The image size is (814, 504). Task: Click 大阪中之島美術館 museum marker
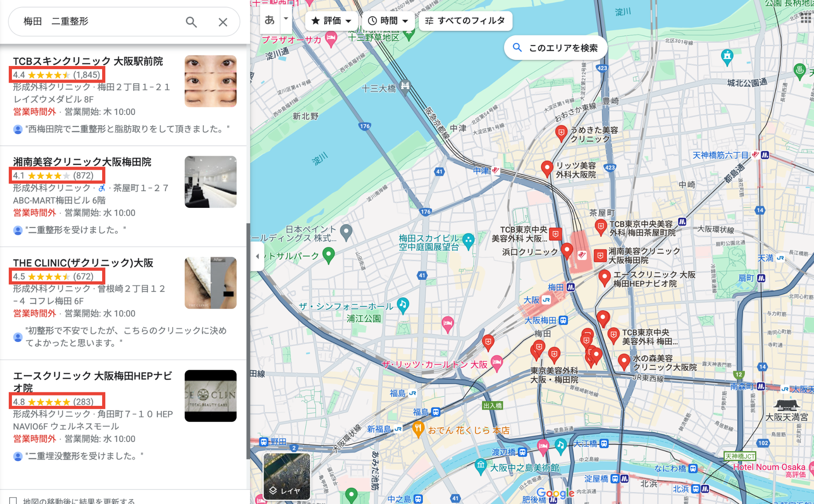481,466
